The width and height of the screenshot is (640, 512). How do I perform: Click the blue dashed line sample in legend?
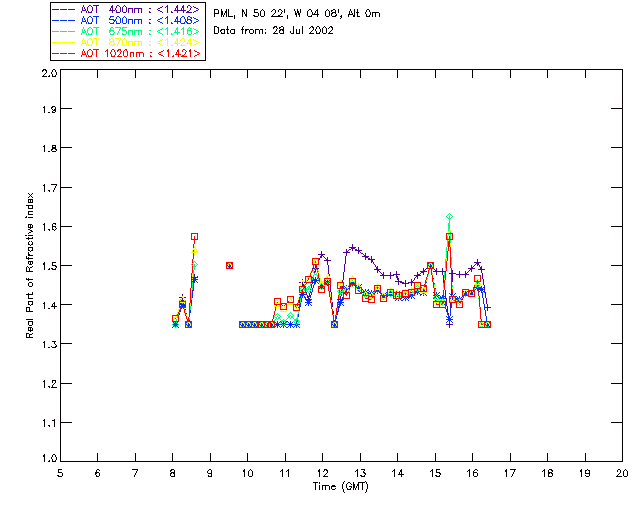64,20
